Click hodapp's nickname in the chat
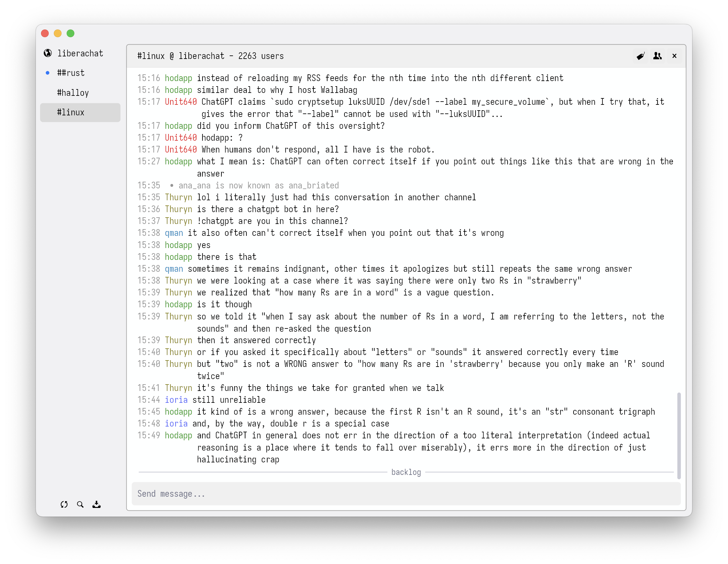 point(178,78)
